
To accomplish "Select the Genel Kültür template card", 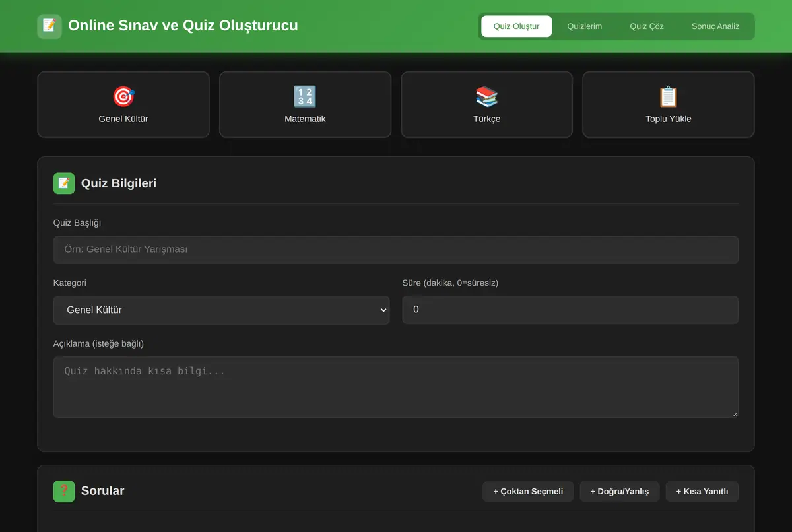I will coord(123,104).
